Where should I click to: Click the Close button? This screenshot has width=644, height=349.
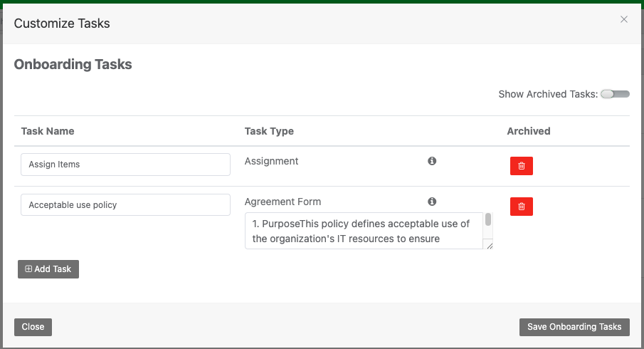pyautogui.click(x=33, y=327)
